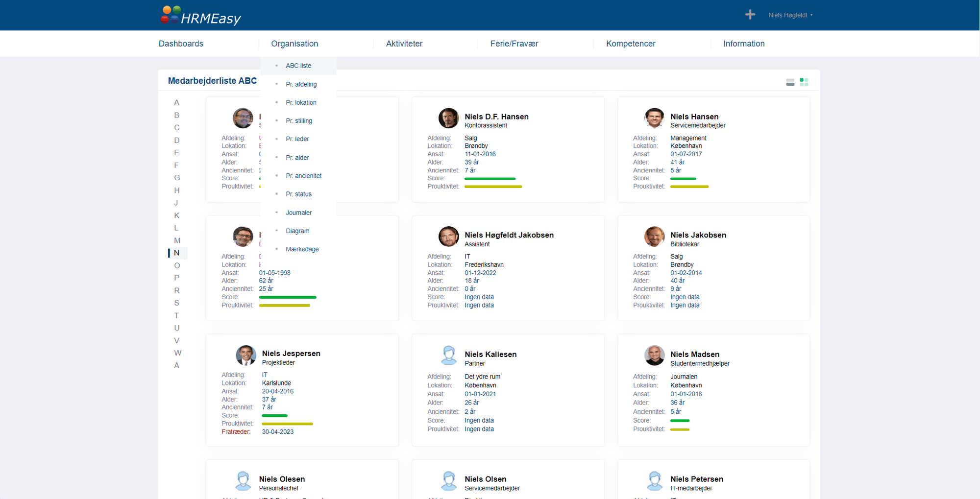Select the active letter N filter
The image size is (980, 499).
pyautogui.click(x=177, y=253)
